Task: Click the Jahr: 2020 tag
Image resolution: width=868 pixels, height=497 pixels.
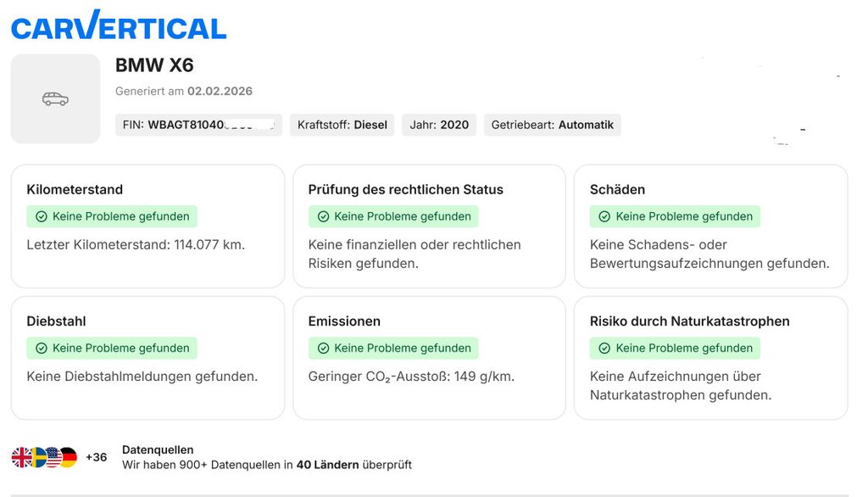Action: [x=439, y=125]
